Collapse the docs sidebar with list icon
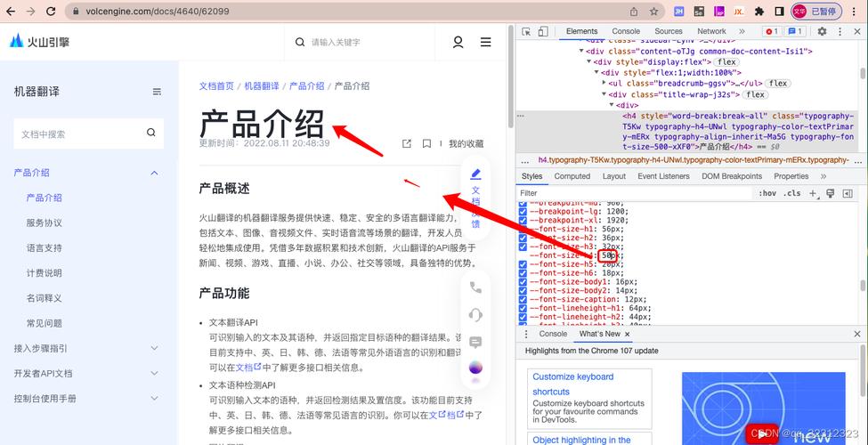The width and height of the screenshot is (868, 445). (x=158, y=92)
